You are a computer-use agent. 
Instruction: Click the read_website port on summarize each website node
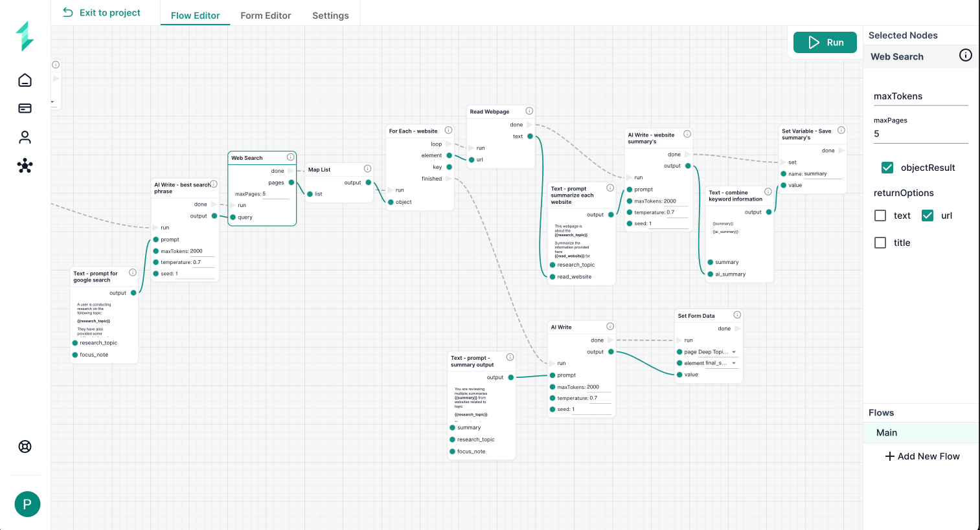(x=553, y=277)
